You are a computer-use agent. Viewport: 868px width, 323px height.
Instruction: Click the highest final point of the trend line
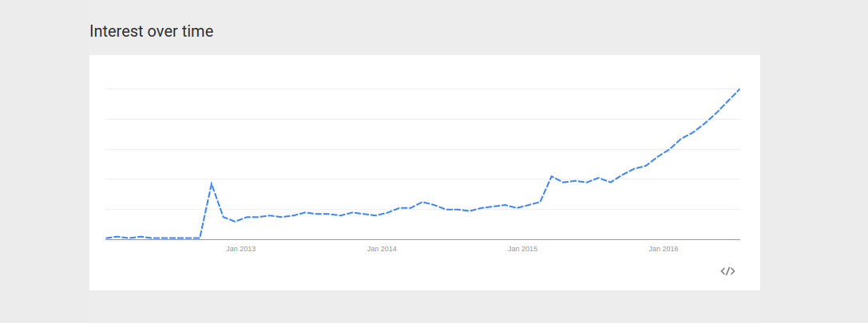(739, 89)
